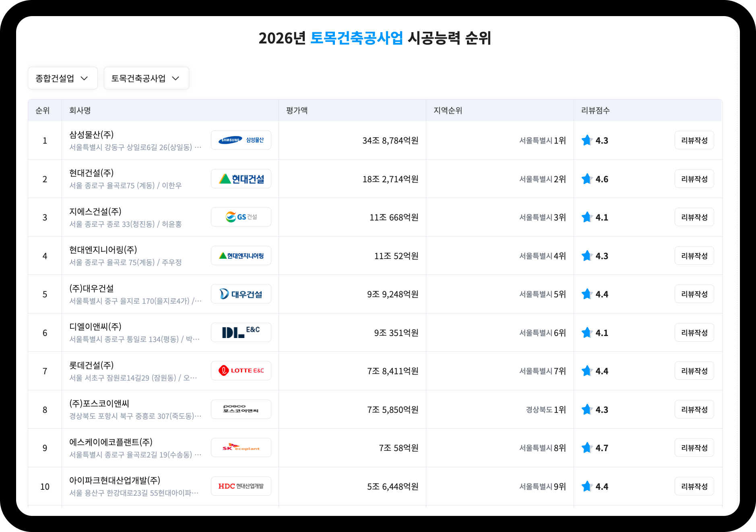Screen dimensions: 756x532
Task: Open the (주)대우건설 company name
Action: click(x=91, y=288)
